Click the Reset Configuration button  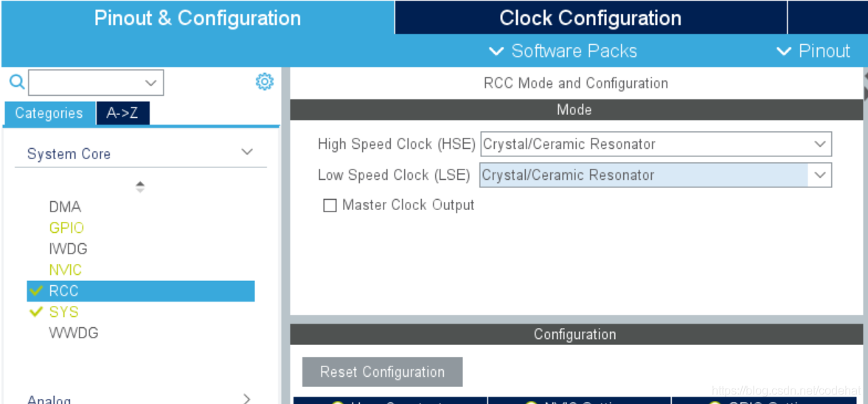pos(383,372)
